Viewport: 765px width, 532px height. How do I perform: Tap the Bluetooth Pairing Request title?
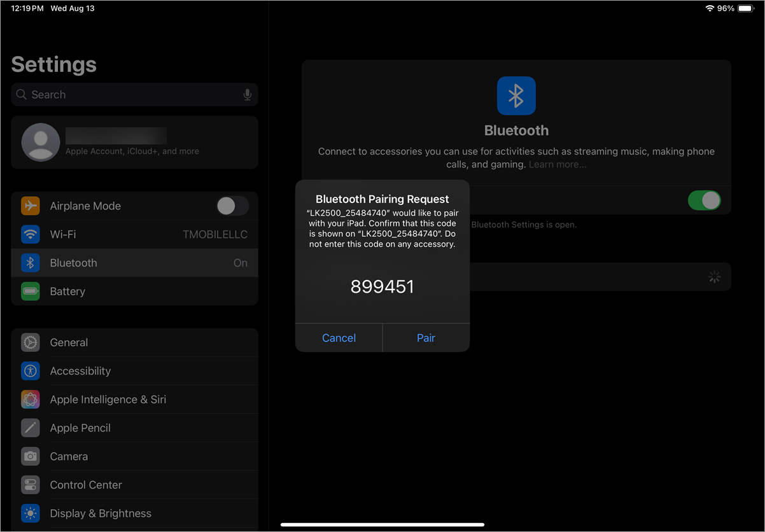click(x=382, y=199)
